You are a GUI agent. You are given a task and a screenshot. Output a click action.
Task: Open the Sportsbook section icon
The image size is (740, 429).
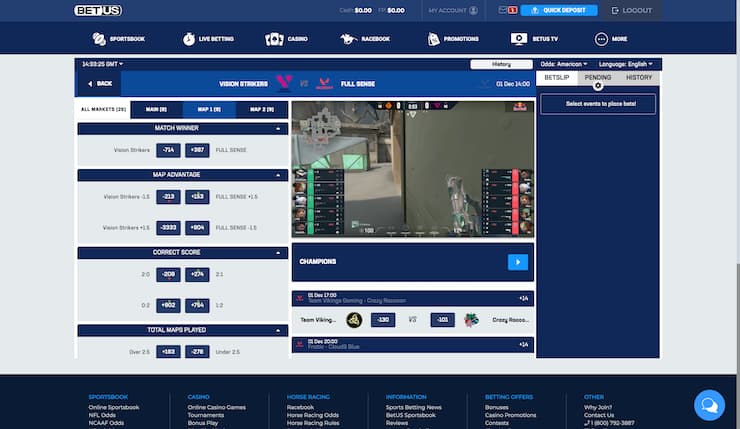pyautogui.click(x=99, y=39)
